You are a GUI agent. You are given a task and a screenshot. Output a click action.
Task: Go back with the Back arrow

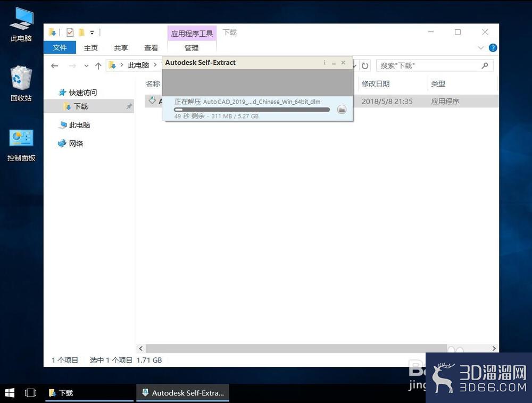[55, 66]
